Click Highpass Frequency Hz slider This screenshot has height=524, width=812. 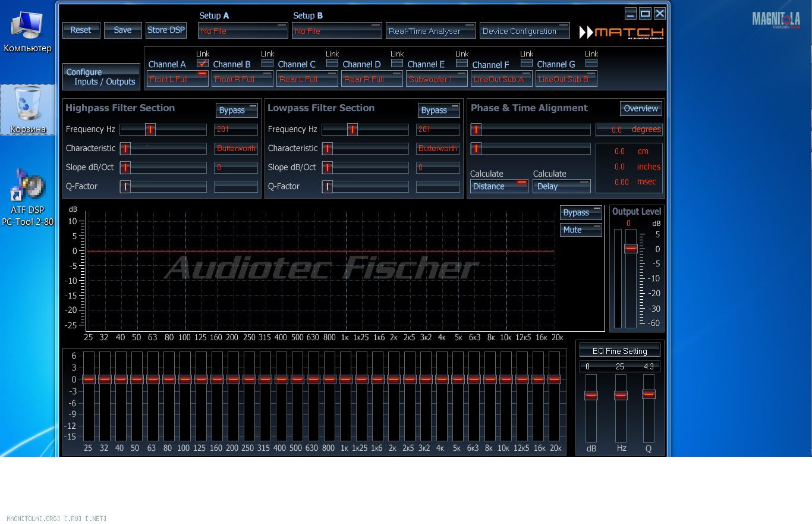point(163,129)
